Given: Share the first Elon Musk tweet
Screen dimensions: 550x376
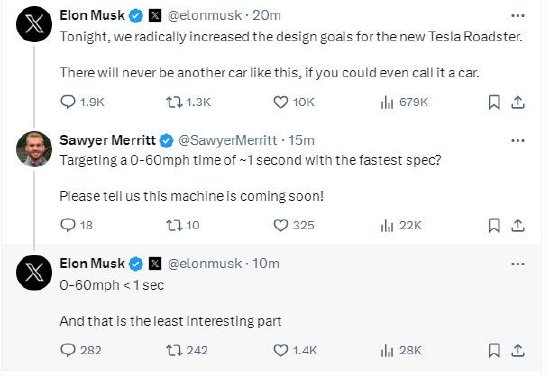Looking at the screenshot, I should point(518,102).
